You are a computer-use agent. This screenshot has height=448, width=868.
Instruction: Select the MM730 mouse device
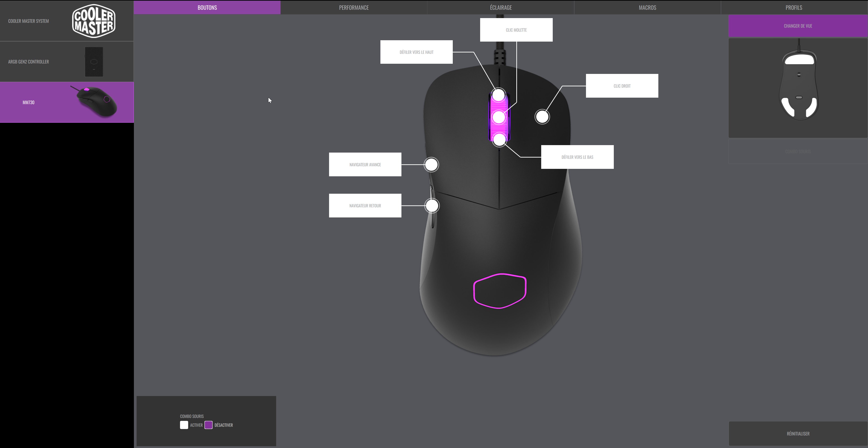(x=67, y=102)
